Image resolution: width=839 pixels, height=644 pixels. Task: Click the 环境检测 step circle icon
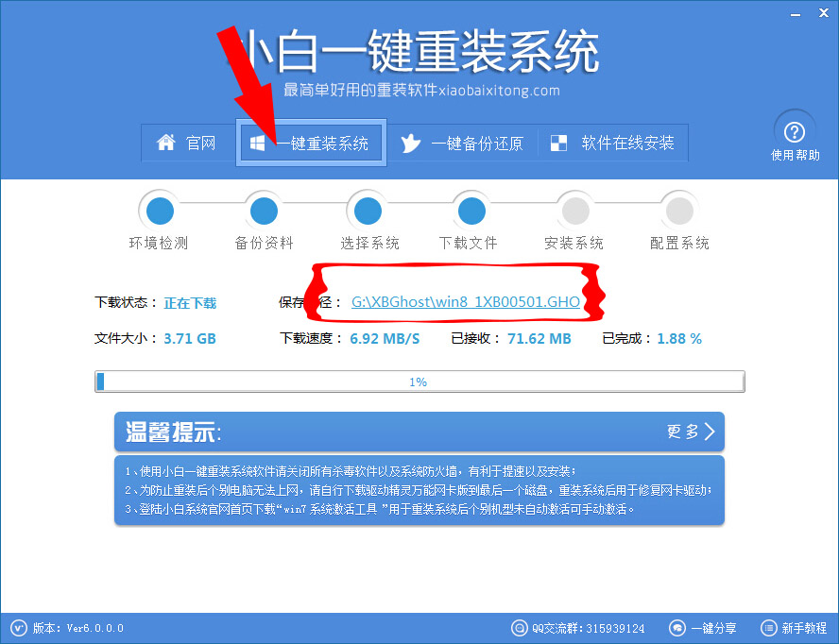tap(159, 211)
